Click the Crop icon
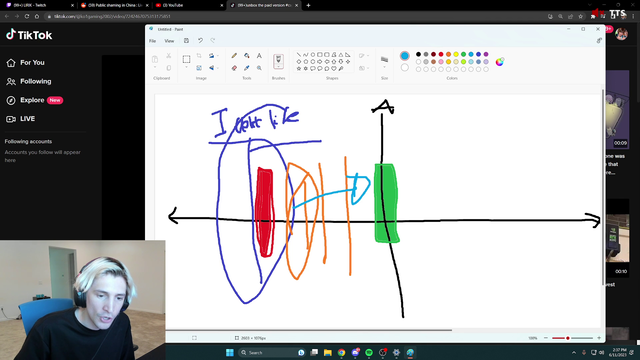Screen dimensions: 640x360 pyautogui.click(x=199, y=56)
